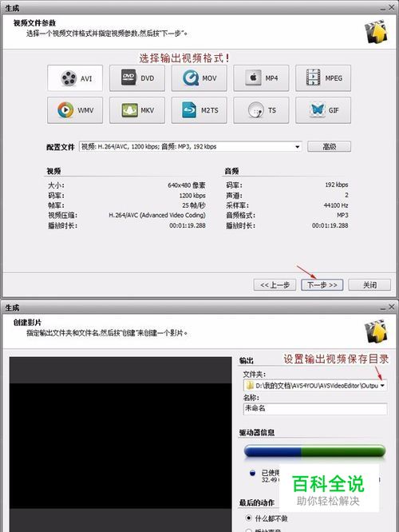The height and width of the screenshot is (532, 399).
Task: Pick the MKV output format
Action: [x=137, y=110]
